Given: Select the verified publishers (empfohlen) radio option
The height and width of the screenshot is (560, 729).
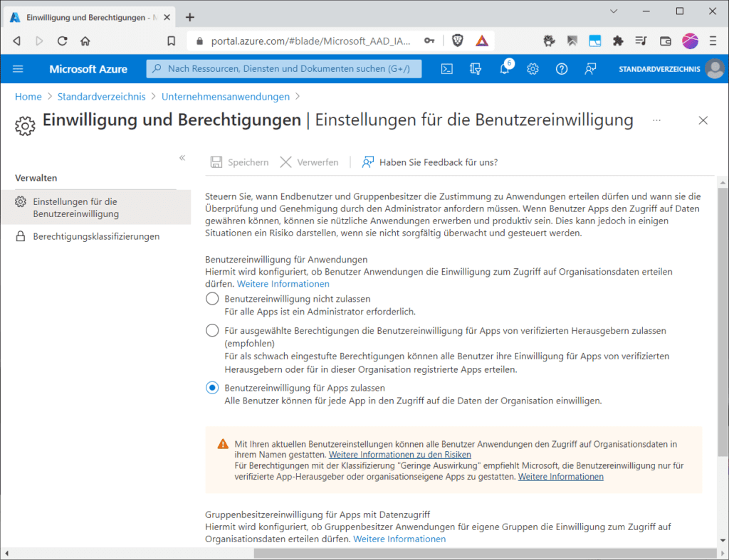Looking at the screenshot, I should click(x=212, y=330).
